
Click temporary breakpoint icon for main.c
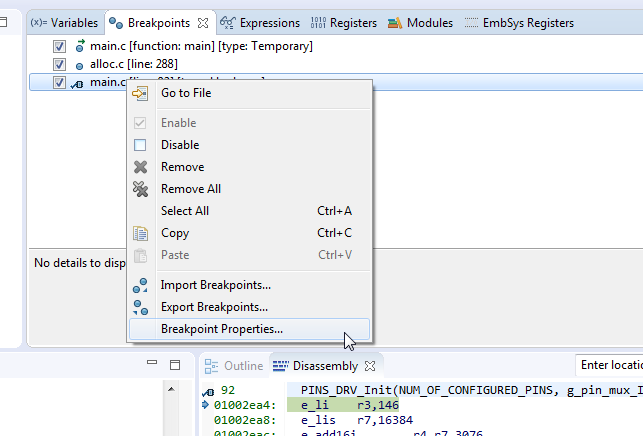click(80, 46)
